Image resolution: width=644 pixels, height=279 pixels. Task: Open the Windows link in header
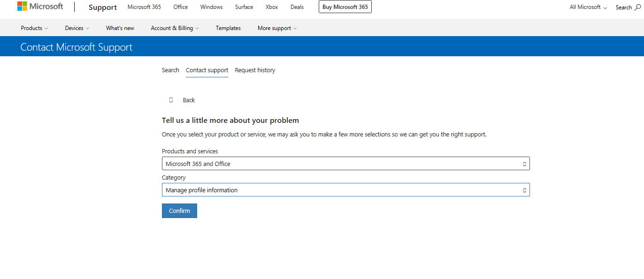(212, 7)
